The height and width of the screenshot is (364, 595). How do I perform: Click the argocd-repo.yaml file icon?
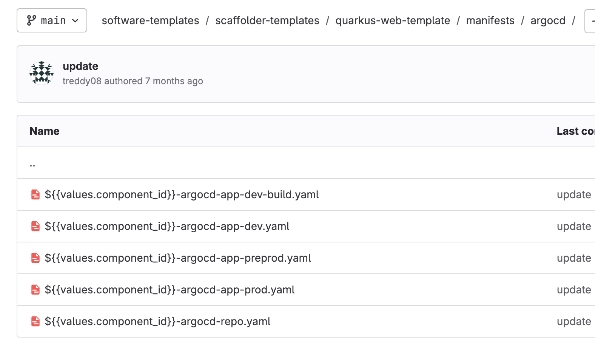35,321
